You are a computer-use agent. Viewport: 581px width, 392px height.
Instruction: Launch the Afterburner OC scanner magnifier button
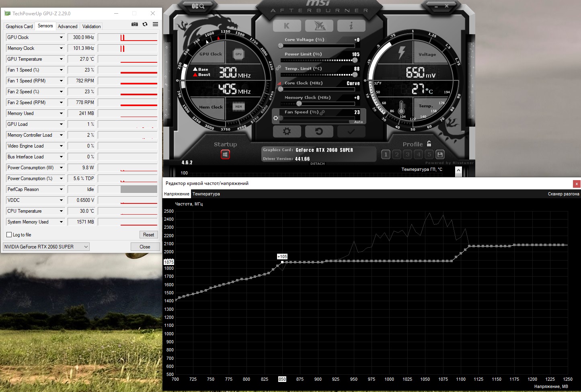(x=198, y=6)
